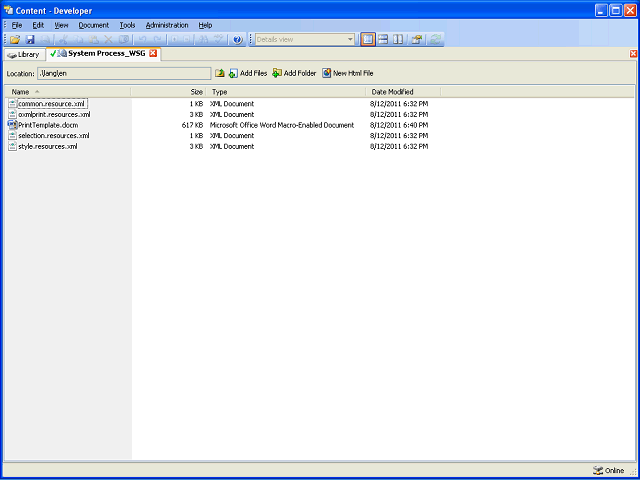640x480 pixels.
Task: Click the Spell check toolbar icon
Action: [218, 40]
